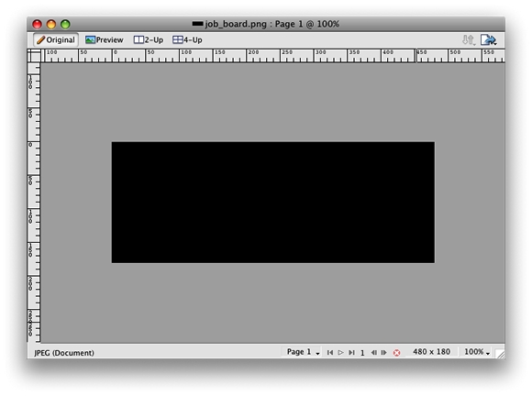Click current frame number 1
Screen dimensions: 532x396
pos(362,353)
